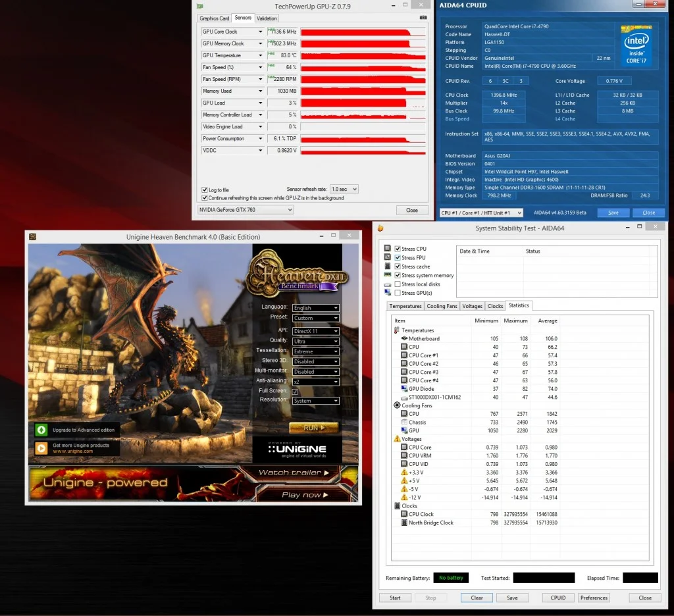Click Preferences button
The height and width of the screenshot is (616, 674).
click(594, 598)
